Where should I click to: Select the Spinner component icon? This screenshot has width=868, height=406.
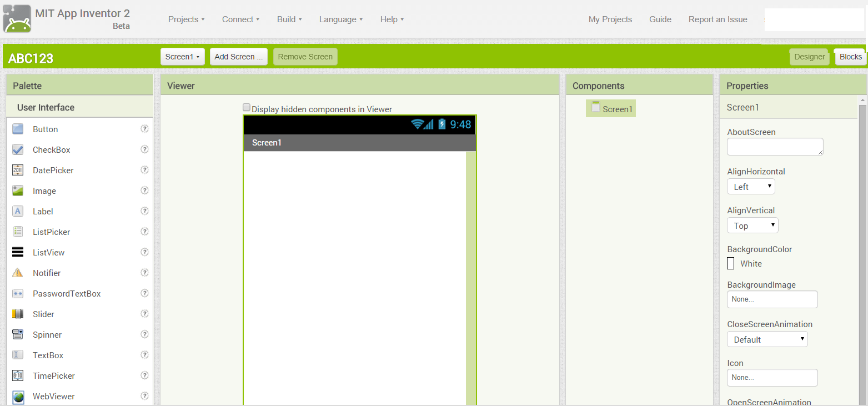click(18, 334)
